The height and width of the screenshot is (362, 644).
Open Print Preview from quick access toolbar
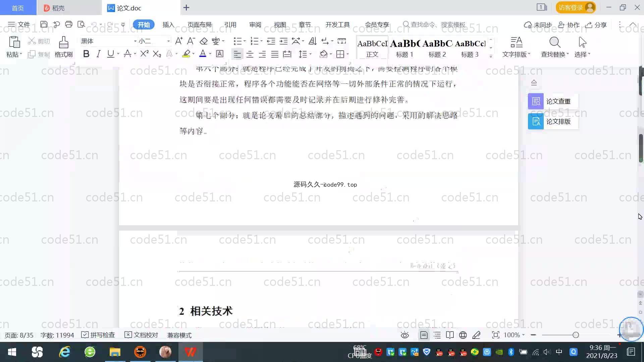(81, 24)
